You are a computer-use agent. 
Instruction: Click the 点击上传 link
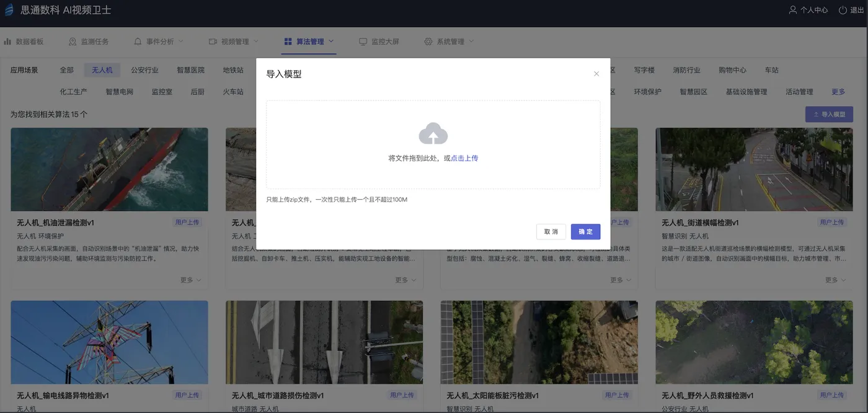(464, 158)
